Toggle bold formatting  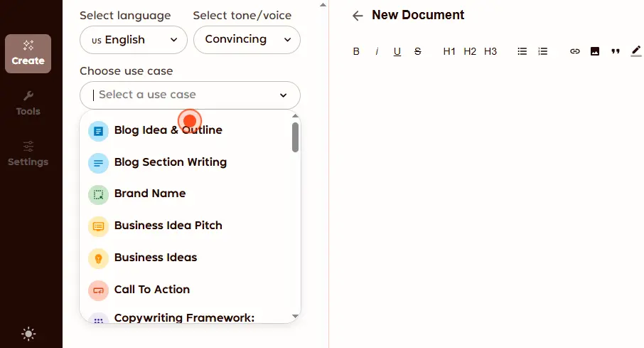(x=356, y=51)
